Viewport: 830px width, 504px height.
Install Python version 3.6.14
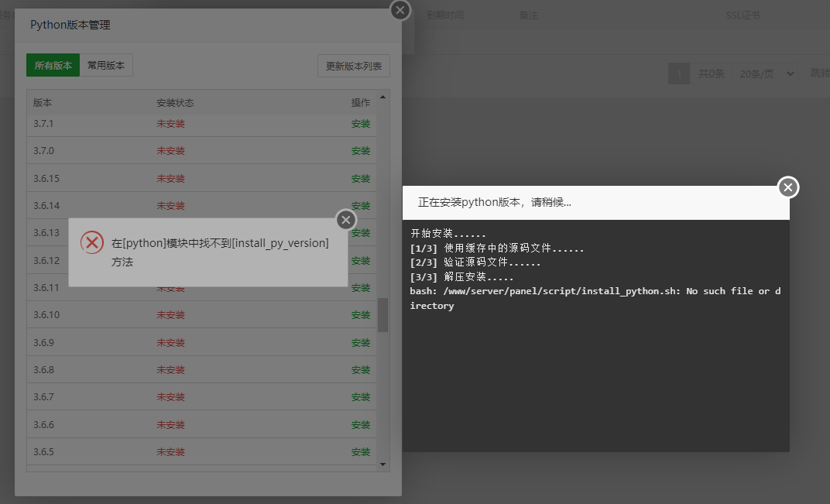(x=361, y=205)
